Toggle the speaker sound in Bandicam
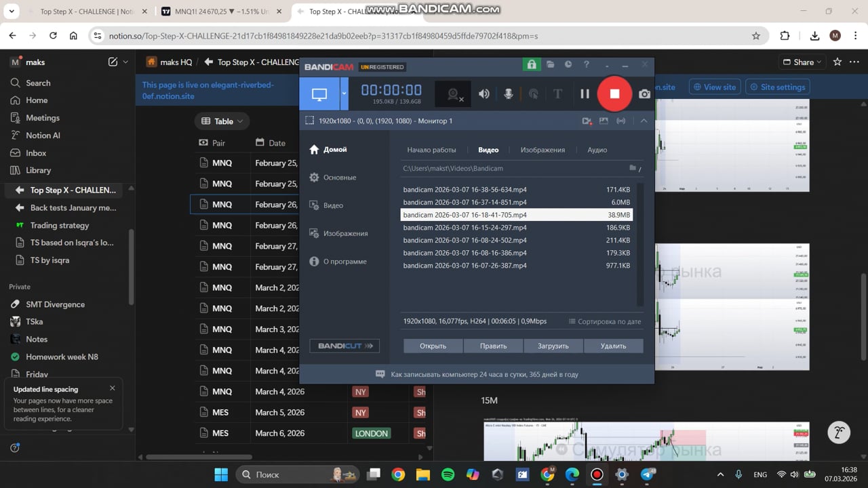Image resolution: width=868 pixels, height=488 pixels. click(484, 94)
